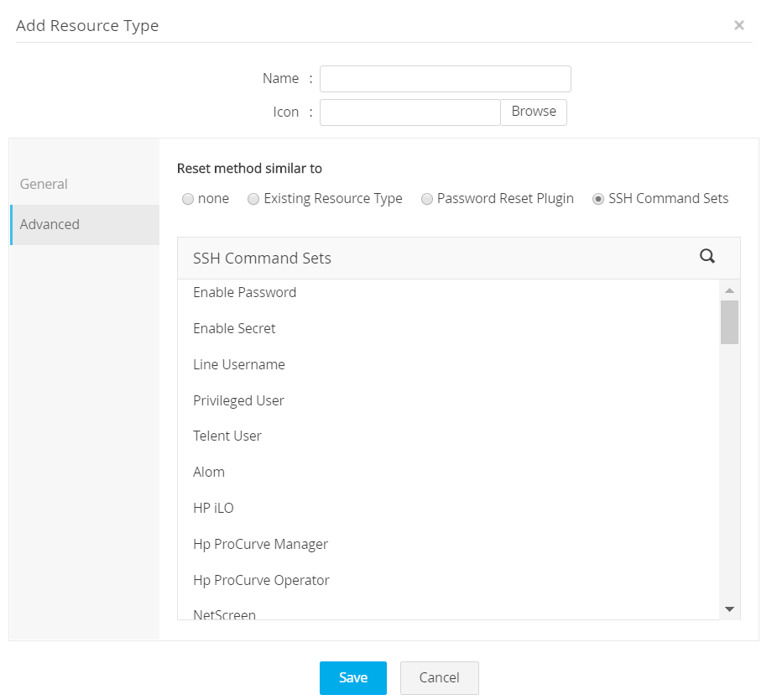Click Browse to choose an icon file
The image size is (772, 700).
point(534,112)
